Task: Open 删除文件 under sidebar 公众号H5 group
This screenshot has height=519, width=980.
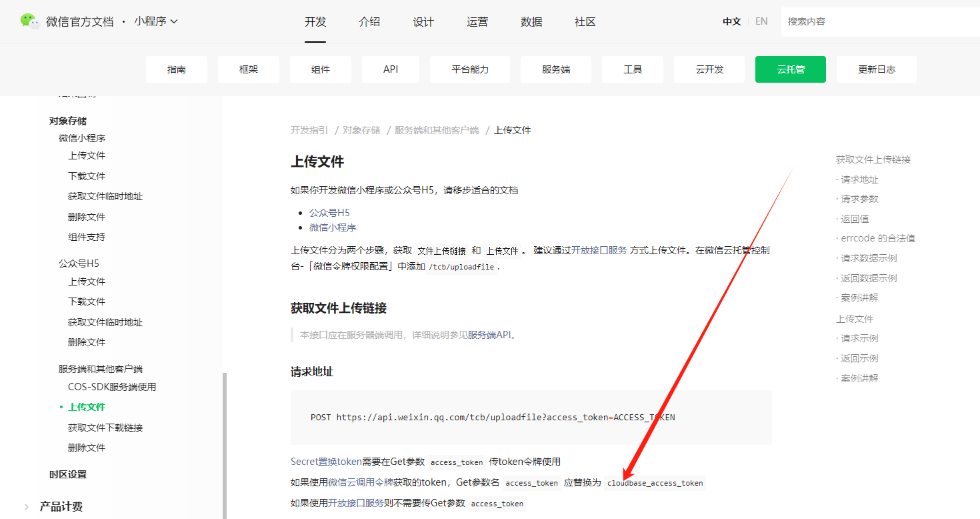Action: click(x=87, y=342)
